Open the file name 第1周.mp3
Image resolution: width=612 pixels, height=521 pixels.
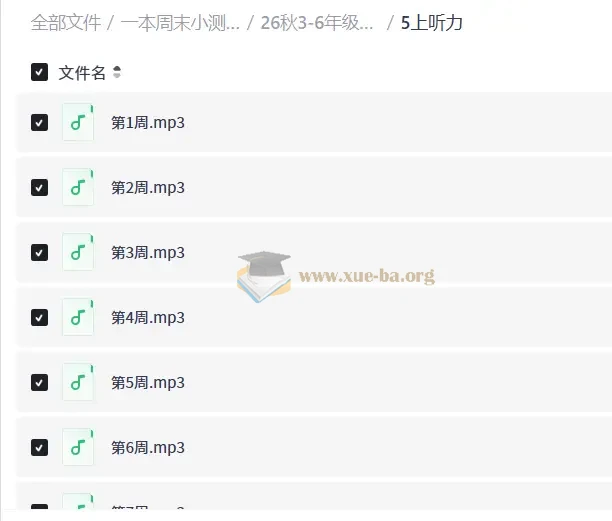pyautogui.click(x=148, y=123)
